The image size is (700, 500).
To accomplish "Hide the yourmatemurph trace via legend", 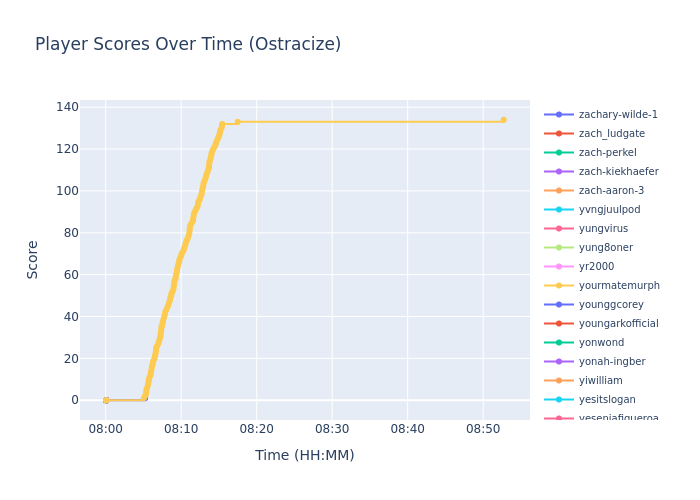I will pyautogui.click(x=618, y=286).
